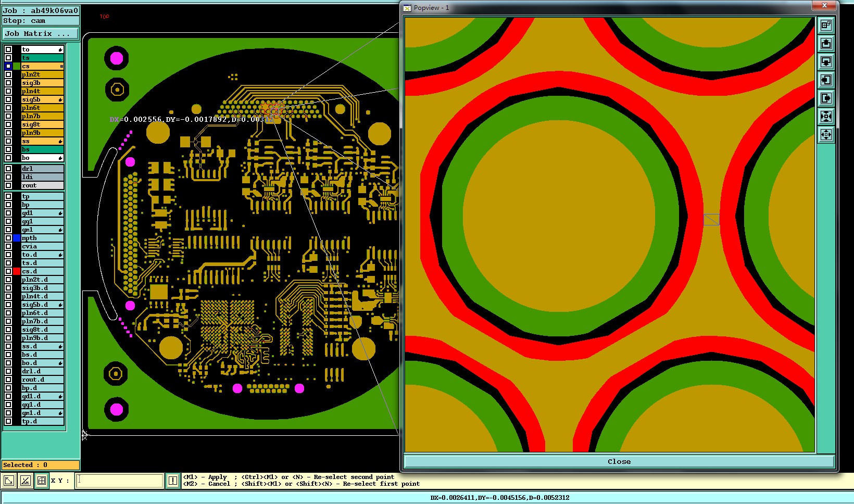
Task: Check the box for layer rout
Action: (x=8, y=185)
